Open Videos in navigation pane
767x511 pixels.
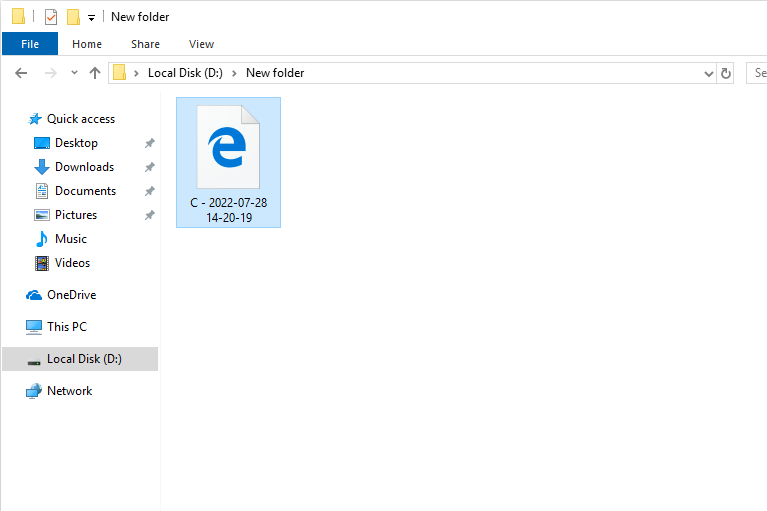point(72,263)
